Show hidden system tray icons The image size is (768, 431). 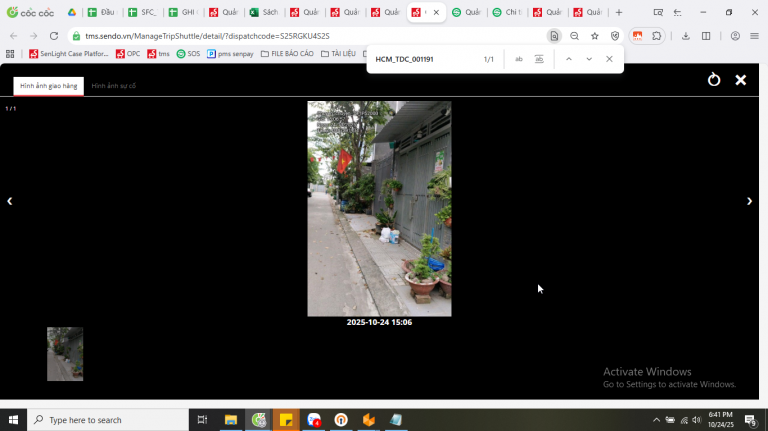click(x=656, y=420)
